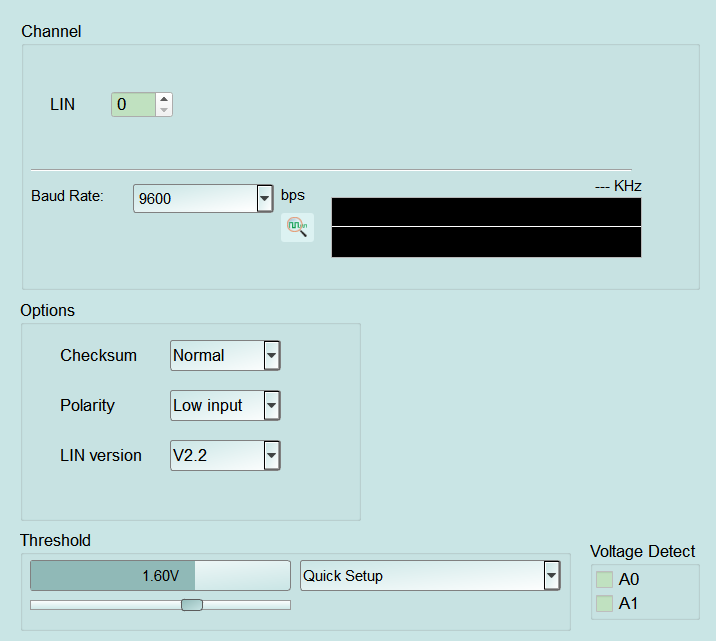Toggle the A0 voltage detect checkbox
716x641 pixels.
pos(604,579)
